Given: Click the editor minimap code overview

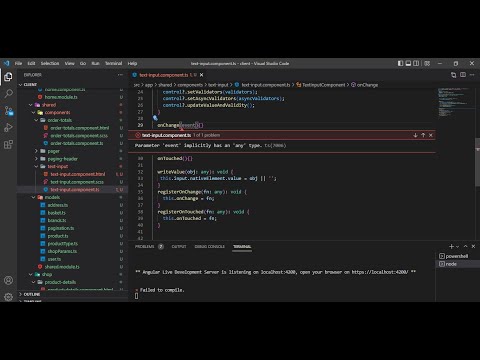Looking at the screenshot, I should 453,102.
